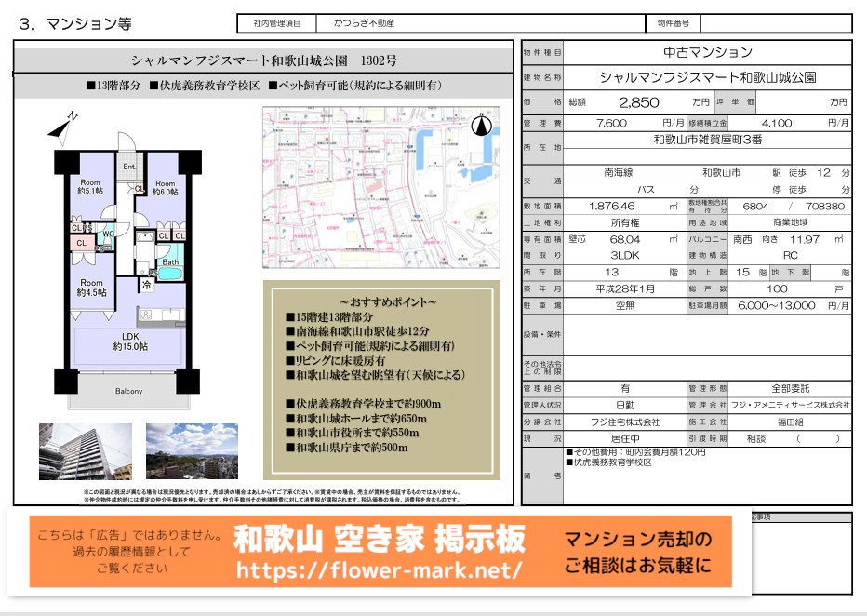Click the 和歌山 空き家 掲示板 banner title
The height and width of the screenshot is (616, 867).
tap(380, 538)
